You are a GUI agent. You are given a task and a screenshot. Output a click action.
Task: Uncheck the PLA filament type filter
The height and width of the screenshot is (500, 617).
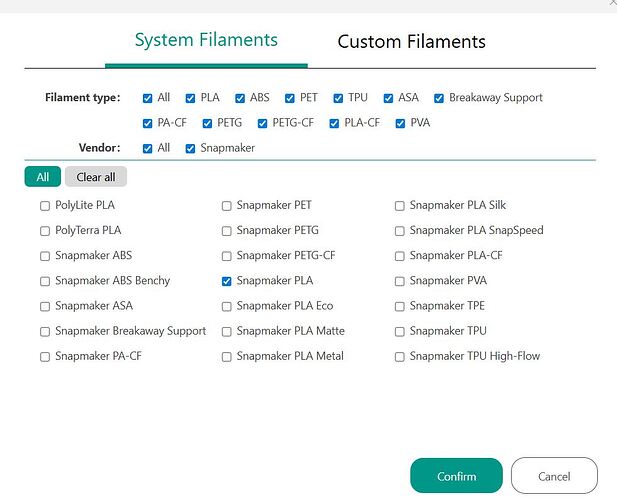point(191,98)
